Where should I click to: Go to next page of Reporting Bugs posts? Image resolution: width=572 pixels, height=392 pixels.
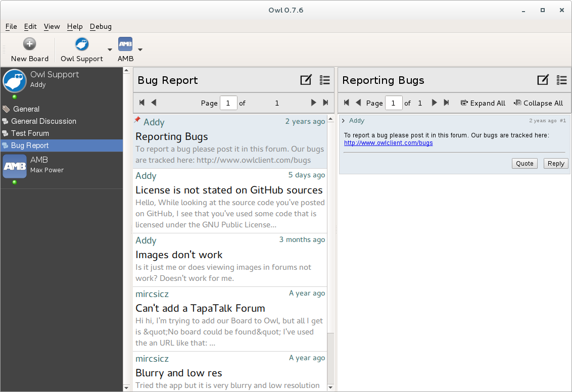pos(434,103)
